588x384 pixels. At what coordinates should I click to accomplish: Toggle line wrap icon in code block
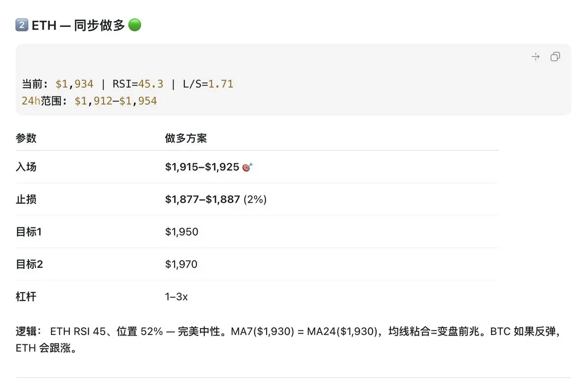pos(536,57)
